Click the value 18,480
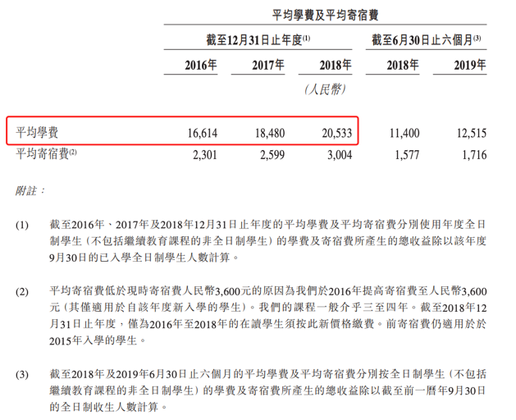The width and height of the screenshot is (516, 420). (x=270, y=133)
